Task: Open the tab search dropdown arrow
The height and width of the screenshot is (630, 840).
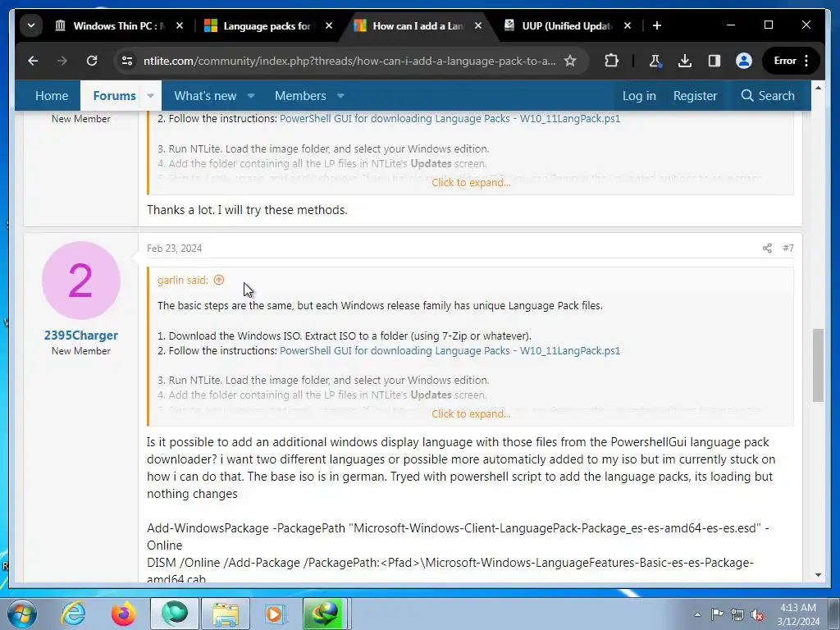Action: (x=31, y=25)
